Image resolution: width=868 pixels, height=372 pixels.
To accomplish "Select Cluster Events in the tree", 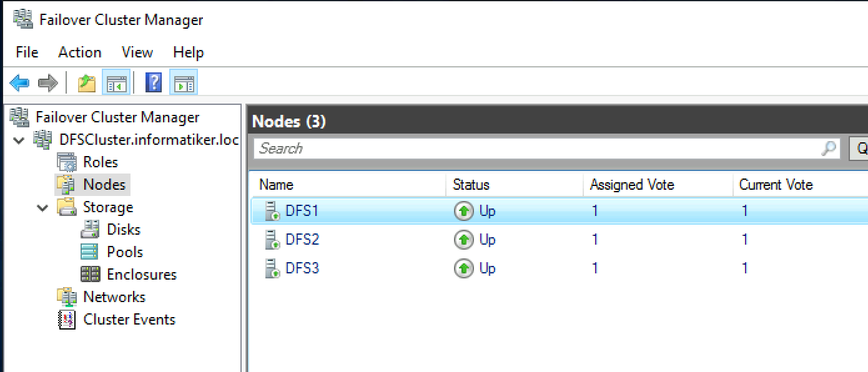I will pyautogui.click(x=129, y=320).
